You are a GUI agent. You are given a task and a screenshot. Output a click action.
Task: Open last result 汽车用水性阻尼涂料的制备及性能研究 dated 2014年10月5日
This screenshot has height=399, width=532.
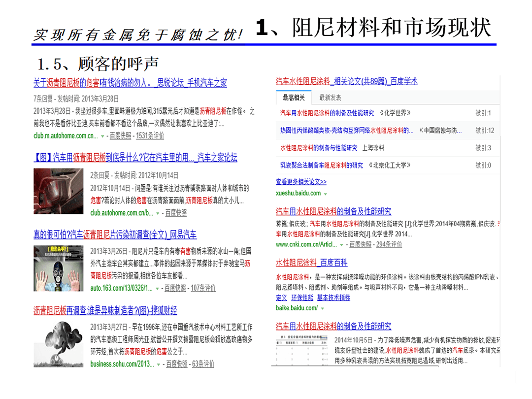pyautogui.click(x=333, y=327)
